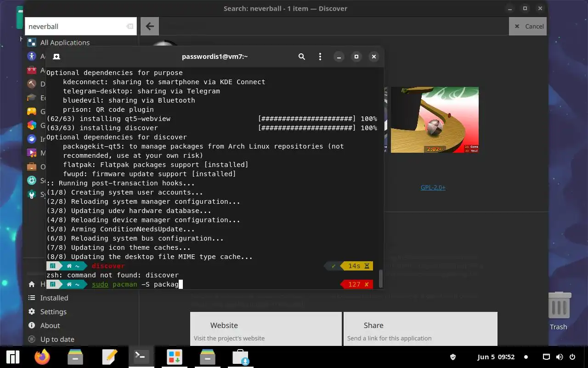The width and height of the screenshot is (588, 368).
Task: Click the accessibility figure category icon
Action: point(32,56)
